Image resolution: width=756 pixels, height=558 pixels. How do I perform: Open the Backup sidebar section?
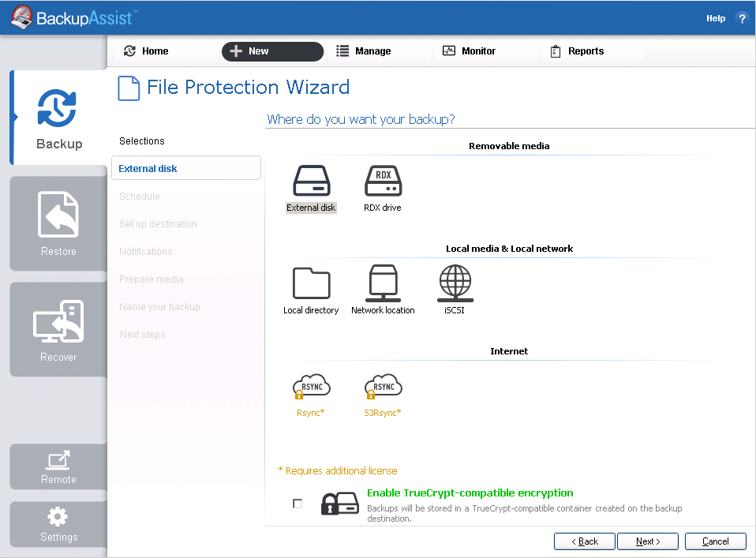(59, 118)
